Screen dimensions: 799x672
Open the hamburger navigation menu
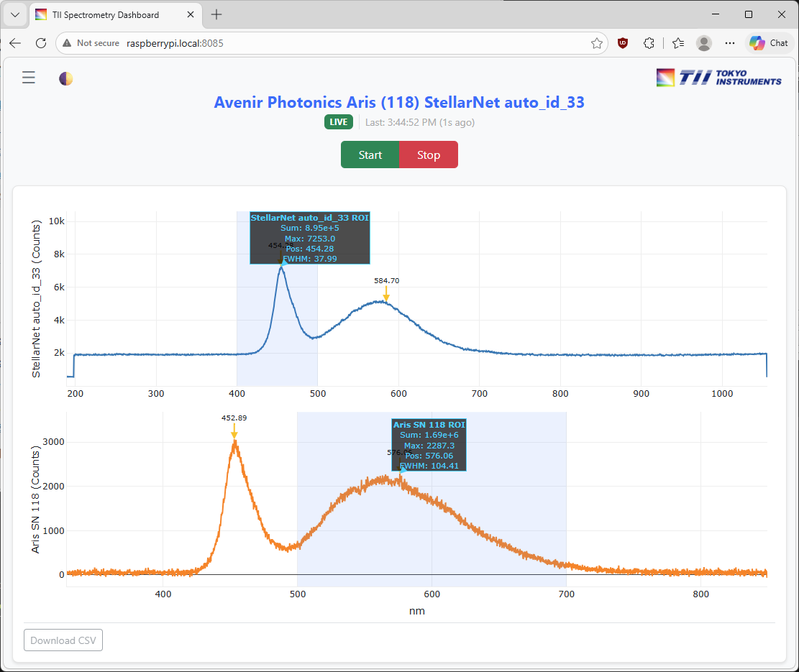29,78
